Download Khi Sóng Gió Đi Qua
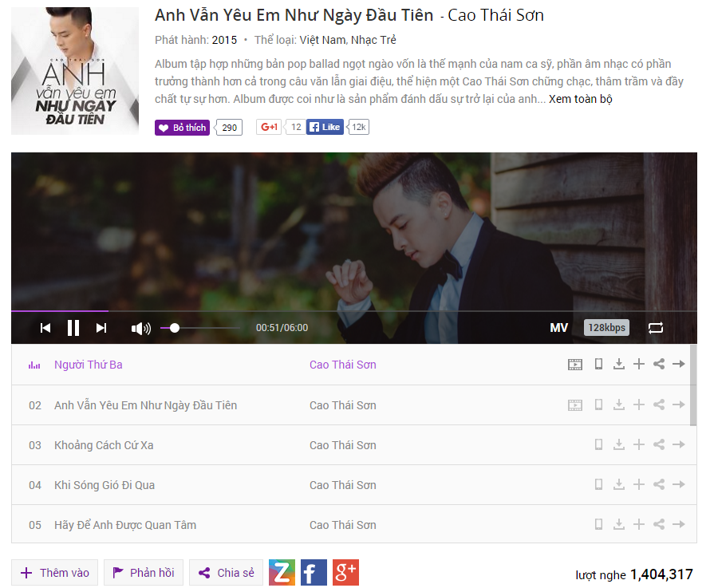714x588 pixels. pyautogui.click(x=618, y=484)
